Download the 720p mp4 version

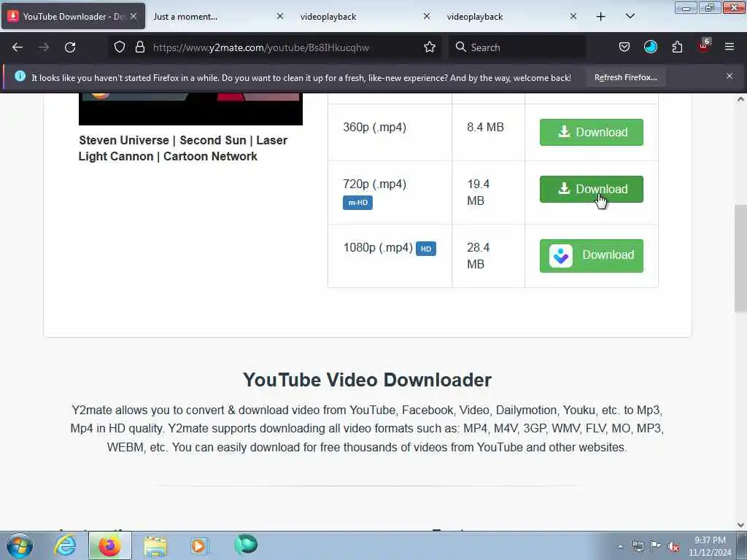click(x=591, y=189)
